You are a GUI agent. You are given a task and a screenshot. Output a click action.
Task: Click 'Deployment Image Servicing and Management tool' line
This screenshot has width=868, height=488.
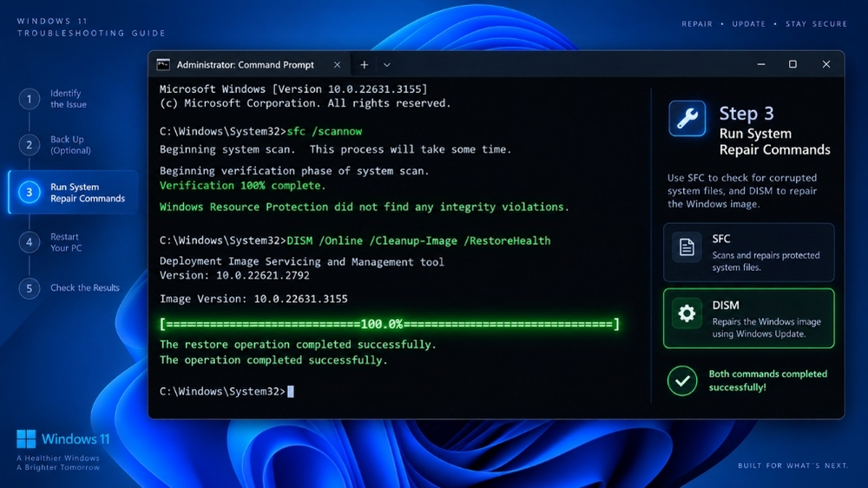pos(302,261)
